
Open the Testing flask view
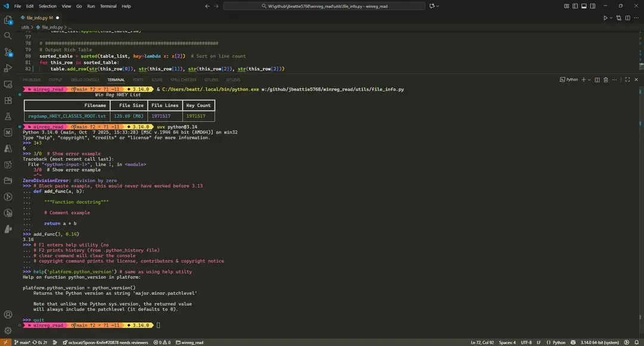[x=8, y=117]
